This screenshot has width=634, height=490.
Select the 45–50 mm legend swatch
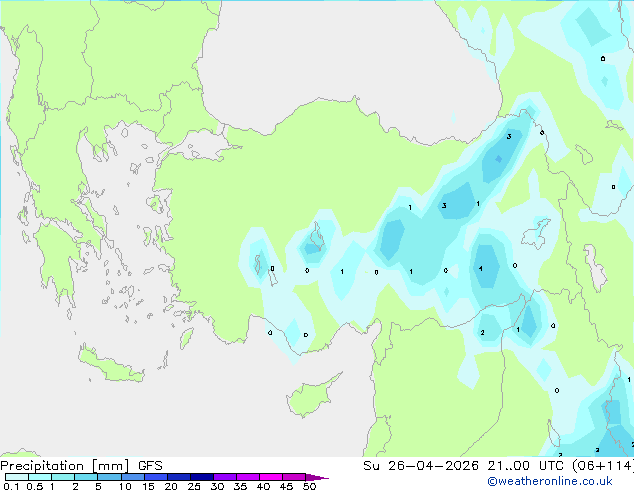[294, 477]
